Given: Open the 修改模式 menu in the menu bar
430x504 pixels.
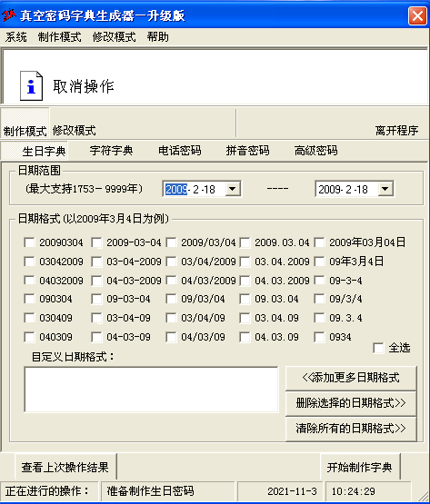Looking at the screenshot, I should click(114, 36).
